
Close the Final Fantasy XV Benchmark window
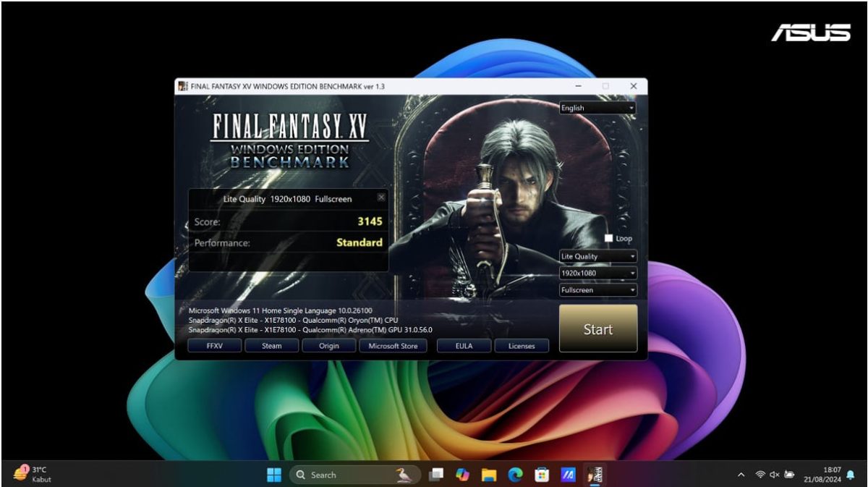click(634, 86)
